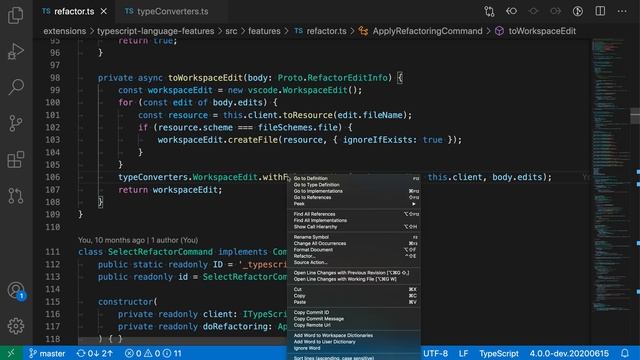640x360 pixels.
Task: Select Copy Commit Message
Action: tap(354, 319)
